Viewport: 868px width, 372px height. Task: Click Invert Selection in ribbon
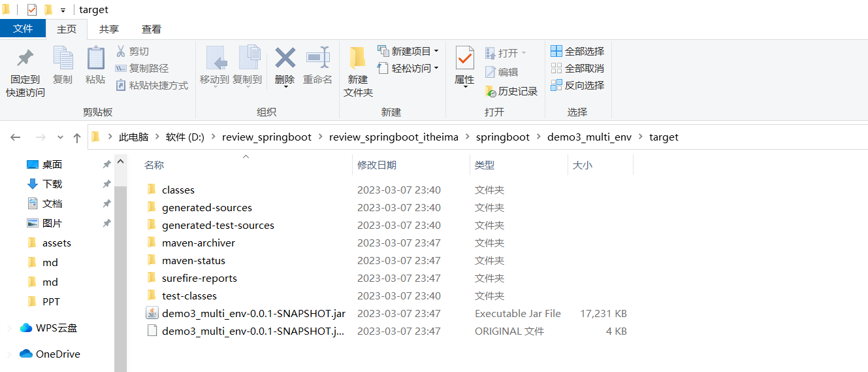point(577,85)
